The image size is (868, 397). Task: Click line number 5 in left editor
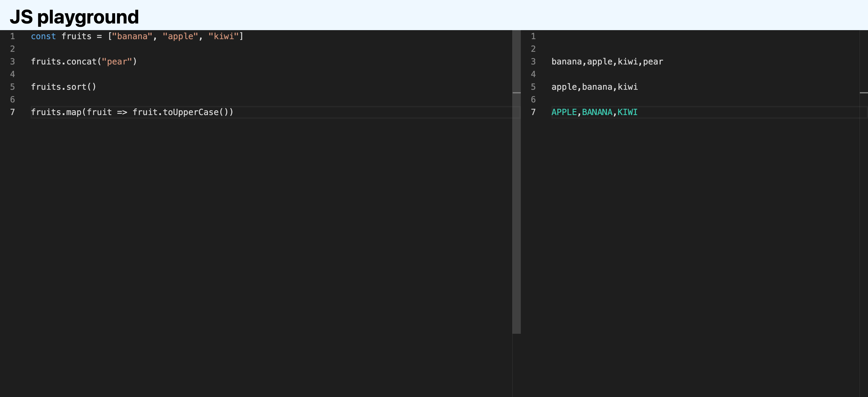(12, 87)
